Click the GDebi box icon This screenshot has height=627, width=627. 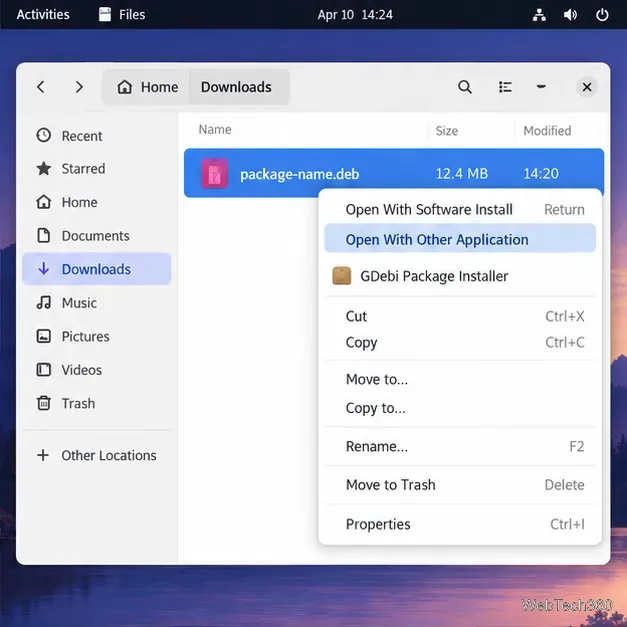click(342, 276)
